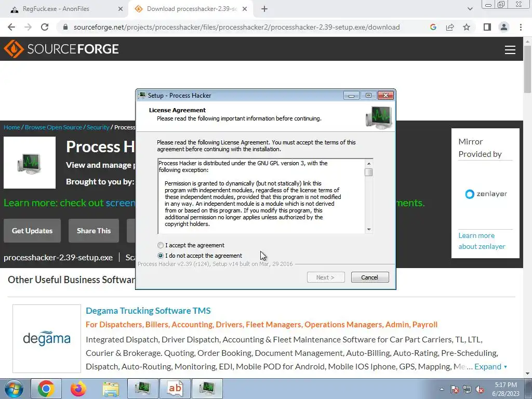Activate Process Hacker setup taskbar button on the right
This screenshot has height=399, width=532.
[x=207, y=389]
